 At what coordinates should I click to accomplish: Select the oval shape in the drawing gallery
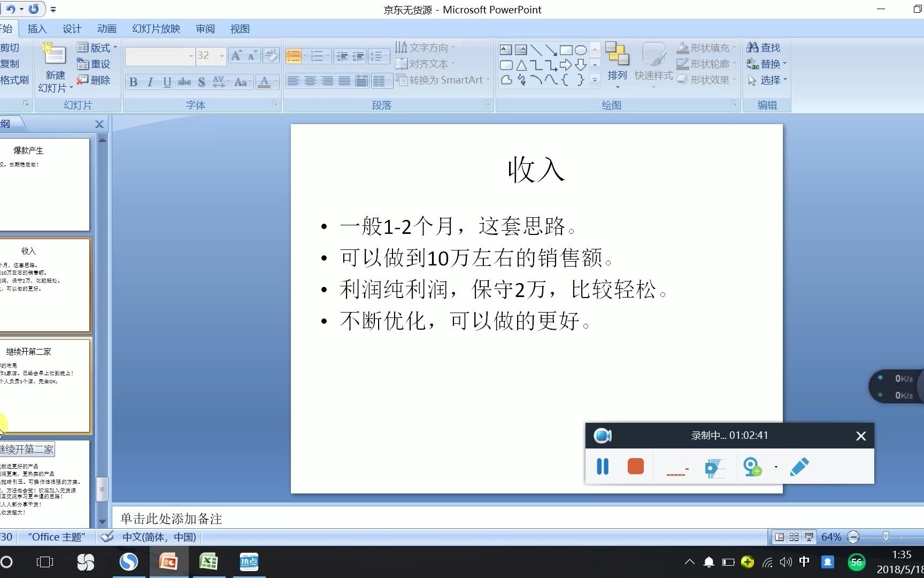[581, 50]
